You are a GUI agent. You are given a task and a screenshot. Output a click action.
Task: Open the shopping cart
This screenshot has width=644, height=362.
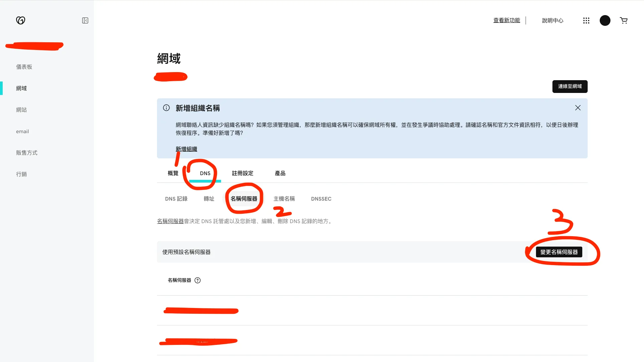624,20
